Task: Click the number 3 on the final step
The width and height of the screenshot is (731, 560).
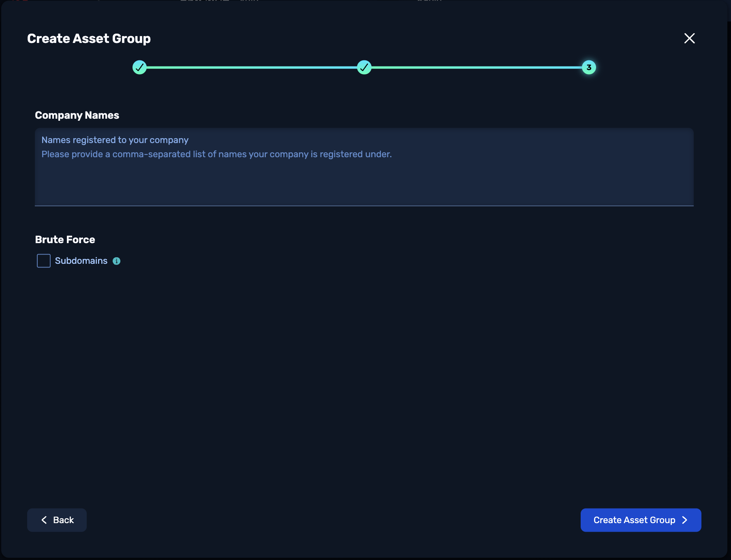Action: point(588,68)
